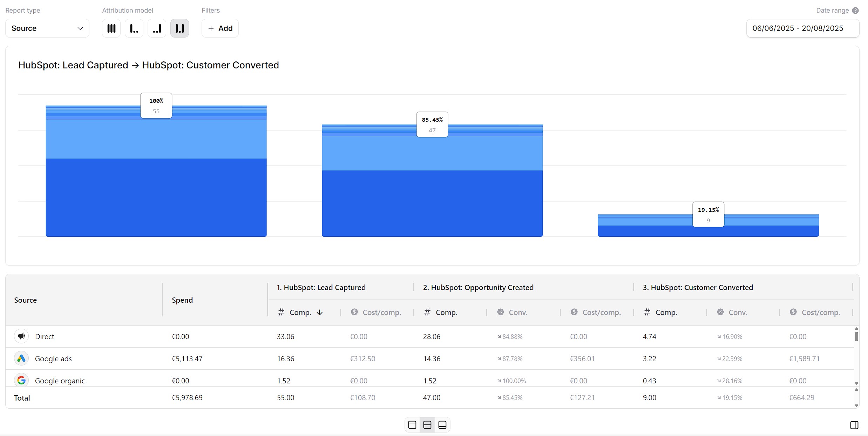This screenshot has height=436, width=868.
Task: Click the table's vertical scrollbar thumb
Action: pyautogui.click(x=856, y=336)
